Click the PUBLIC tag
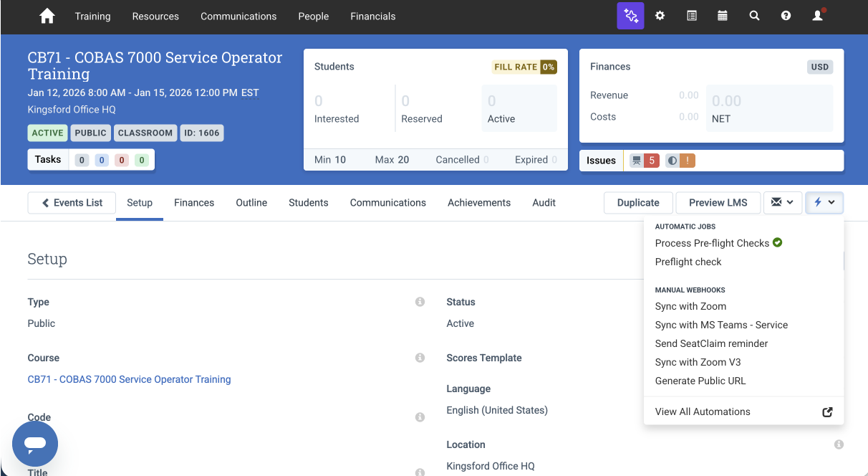The height and width of the screenshot is (476, 868). [91, 133]
